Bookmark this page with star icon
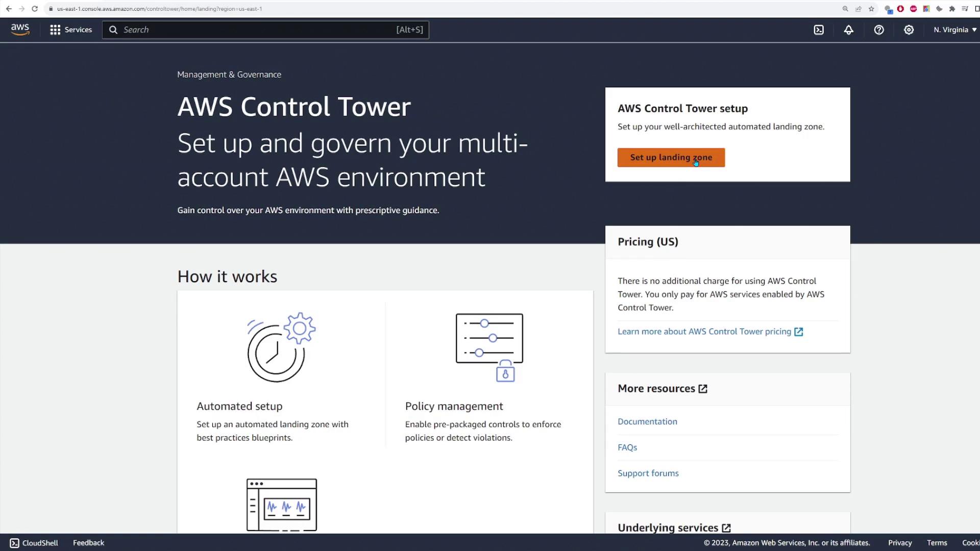The image size is (980, 551). [871, 9]
